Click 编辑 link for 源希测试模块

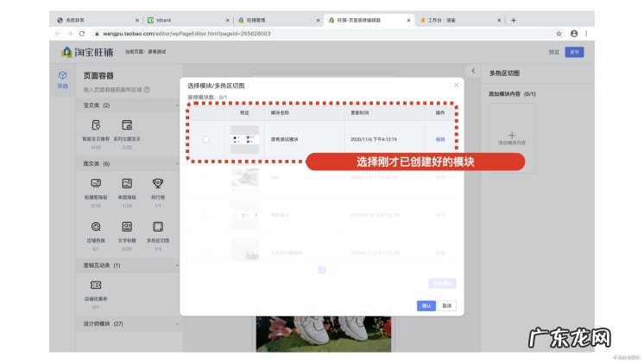[440, 139]
